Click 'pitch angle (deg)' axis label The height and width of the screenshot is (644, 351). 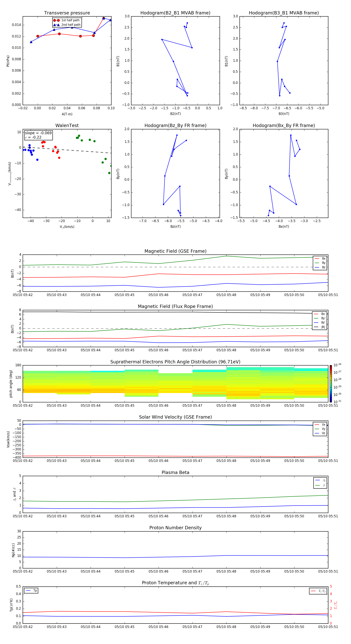tap(11, 384)
